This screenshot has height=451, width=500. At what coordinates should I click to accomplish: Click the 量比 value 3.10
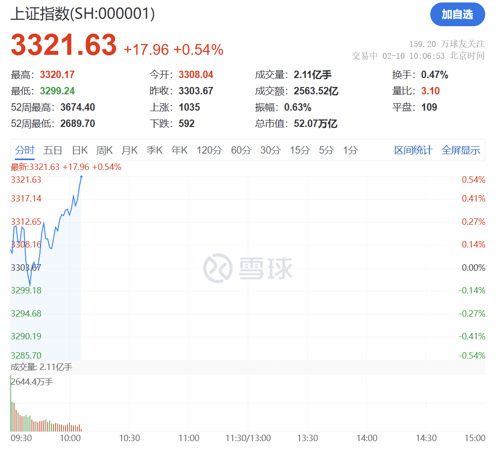[430, 91]
